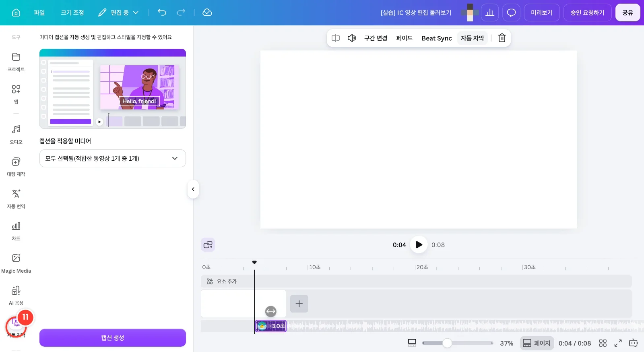Open the AI 음성 sidebar tool
Screen dimensions: 644x352
[x=16, y=296]
